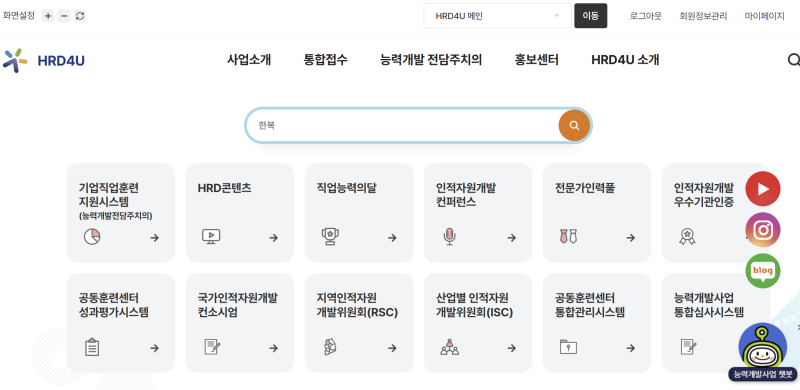Decrease screen size with minus button
Screen dimensions: 800x390
tap(64, 16)
